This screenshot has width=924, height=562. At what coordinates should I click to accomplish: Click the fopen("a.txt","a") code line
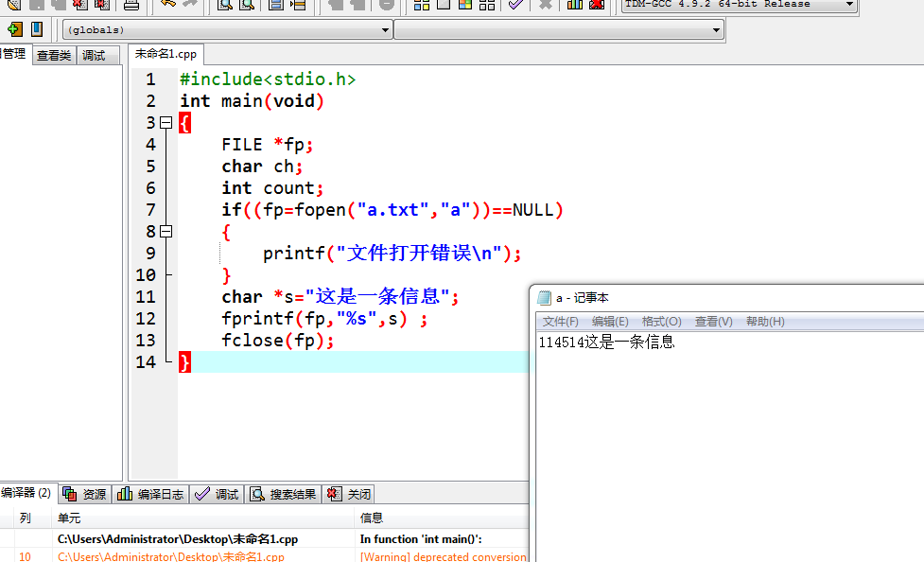pyautogui.click(x=392, y=210)
